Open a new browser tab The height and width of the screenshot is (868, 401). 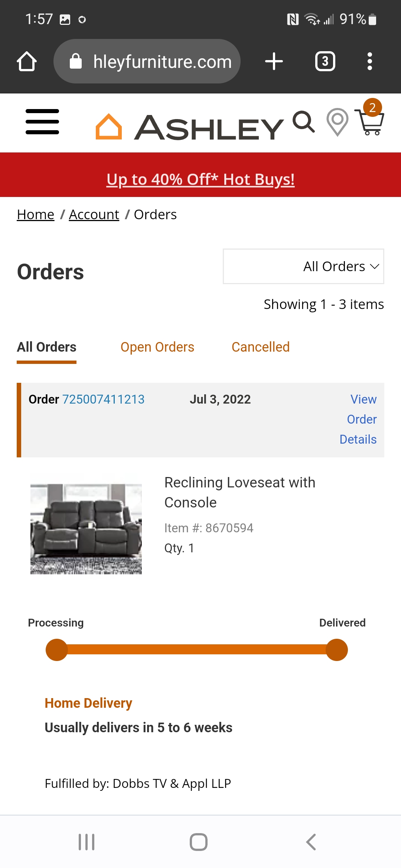[x=274, y=61]
